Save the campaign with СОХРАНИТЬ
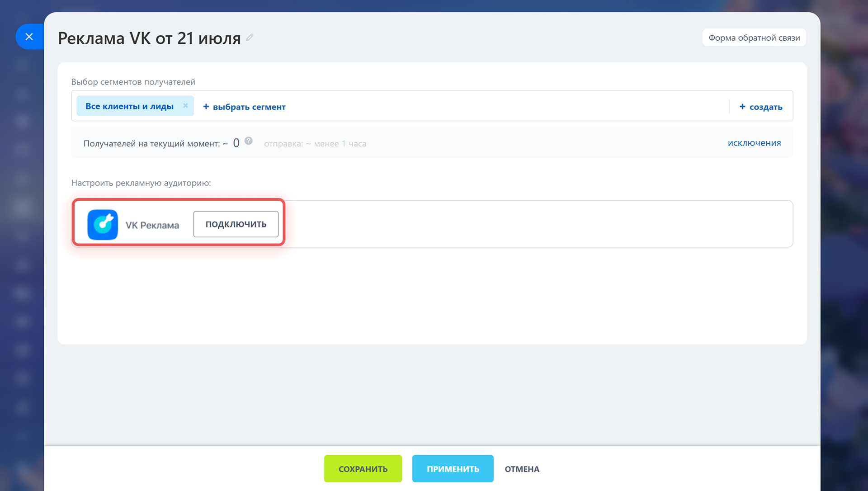 click(363, 469)
